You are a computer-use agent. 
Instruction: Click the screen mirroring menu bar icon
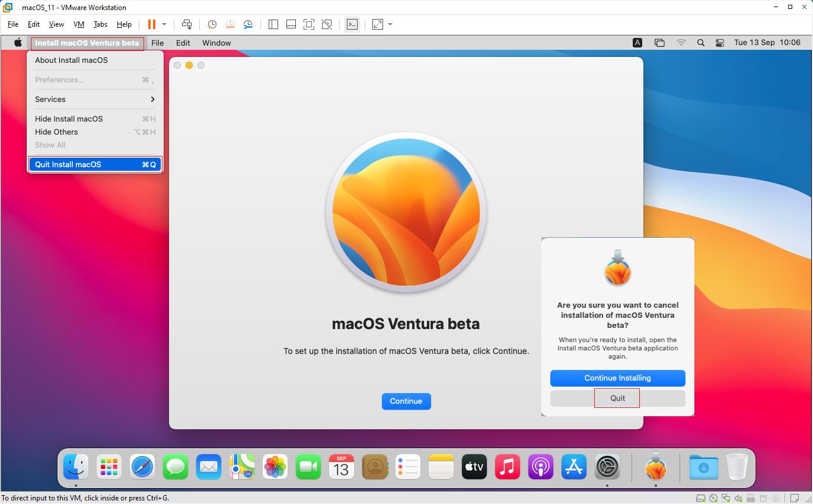coord(659,43)
